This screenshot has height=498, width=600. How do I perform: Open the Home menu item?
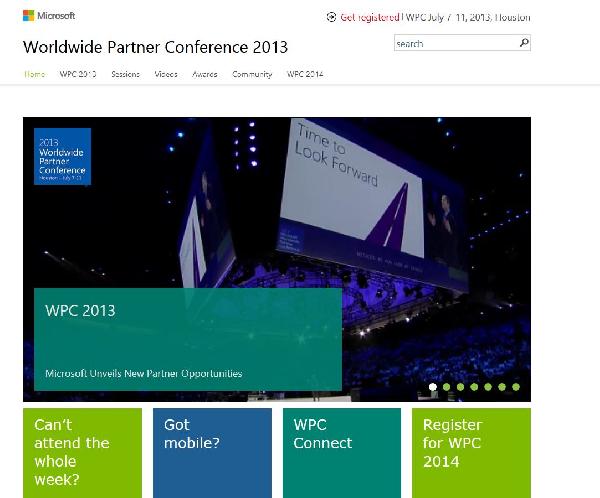[x=34, y=74]
